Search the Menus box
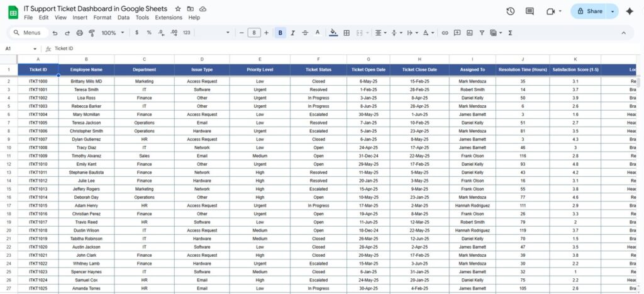644x294 pixels. (28, 33)
